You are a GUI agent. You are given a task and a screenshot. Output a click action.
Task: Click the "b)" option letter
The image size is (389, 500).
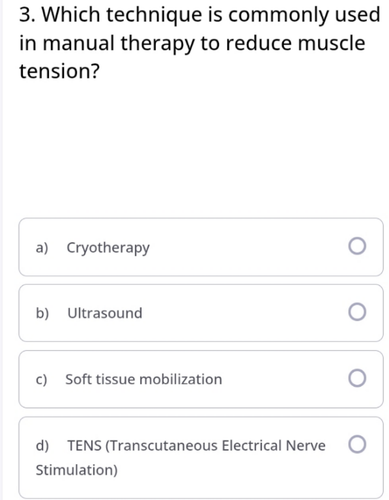[42, 313]
